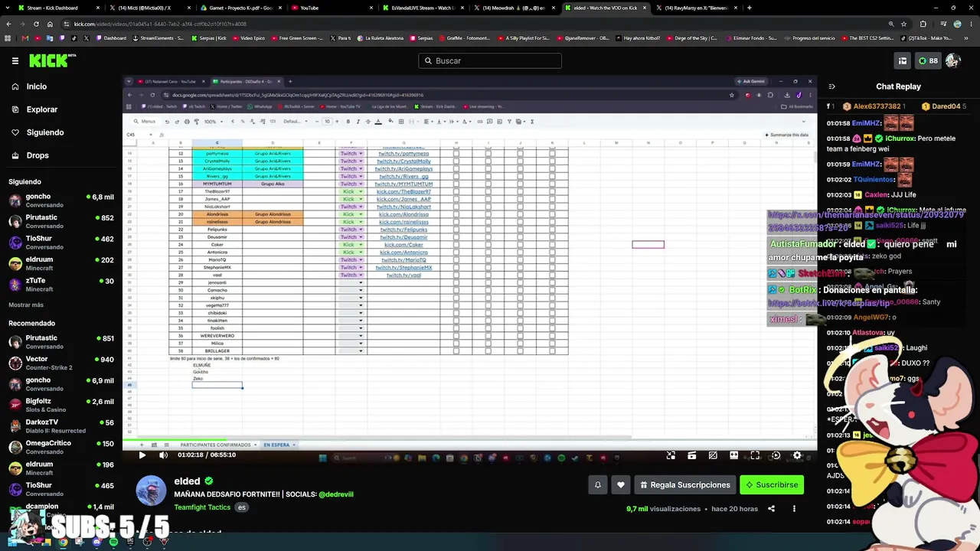Play the VOD video
This screenshot has width=980, height=551.
(142, 455)
